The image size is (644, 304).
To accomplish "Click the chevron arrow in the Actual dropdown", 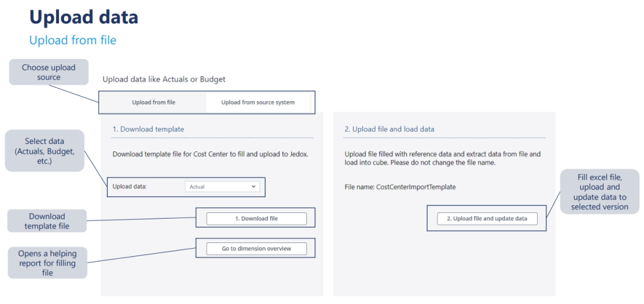I will (253, 187).
